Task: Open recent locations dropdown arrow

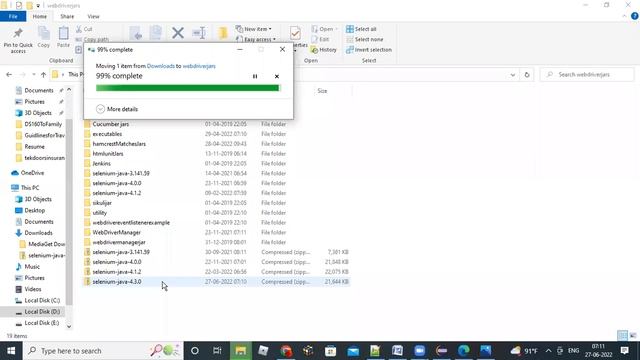Action: 33,75
